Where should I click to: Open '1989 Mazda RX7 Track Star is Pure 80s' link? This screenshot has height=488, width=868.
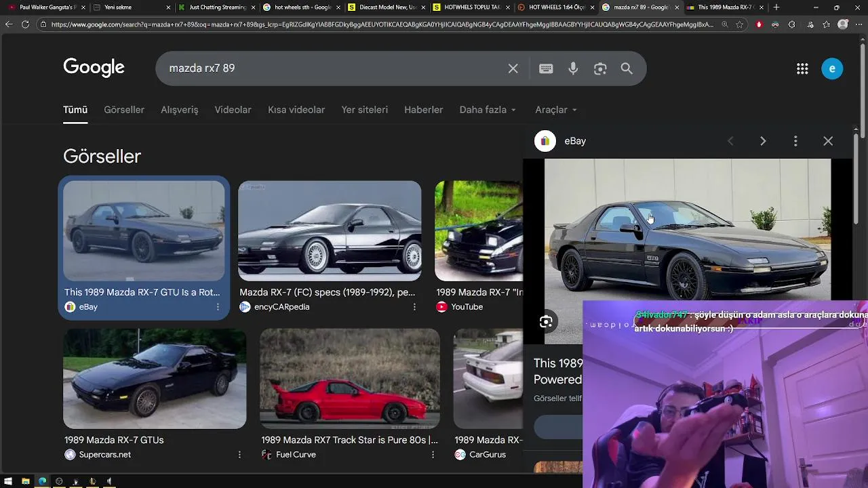point(349,440)
